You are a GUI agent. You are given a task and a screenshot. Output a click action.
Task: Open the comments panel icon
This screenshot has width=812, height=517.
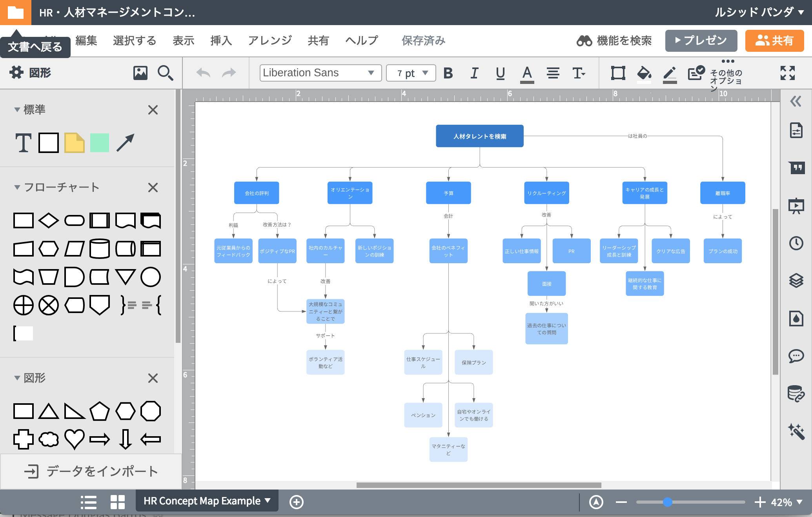point(796,356)
